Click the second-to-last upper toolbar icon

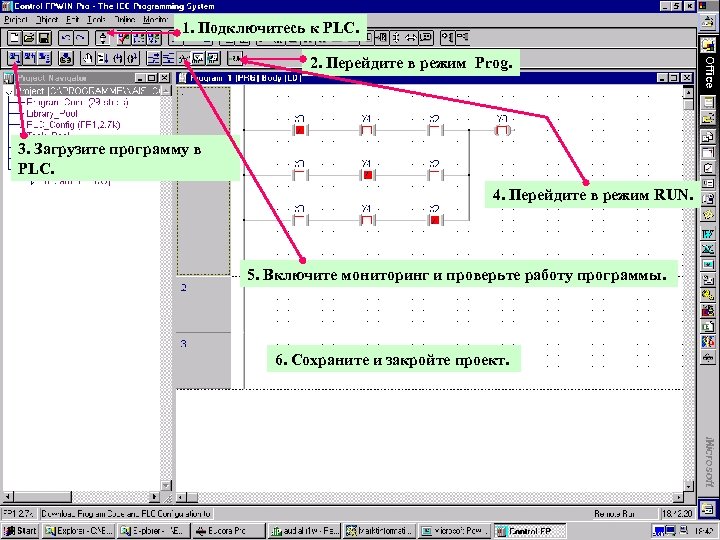point(448,38)
